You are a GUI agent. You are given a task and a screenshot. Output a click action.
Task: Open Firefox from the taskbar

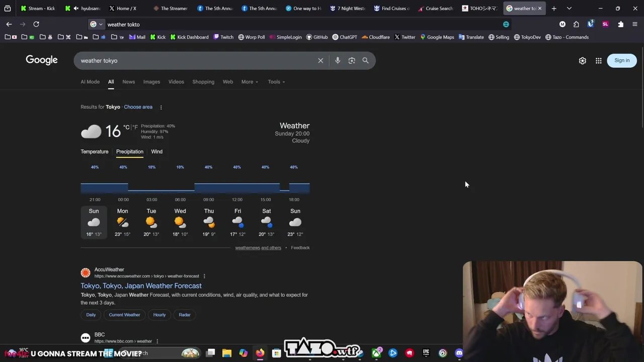(260, 353)
